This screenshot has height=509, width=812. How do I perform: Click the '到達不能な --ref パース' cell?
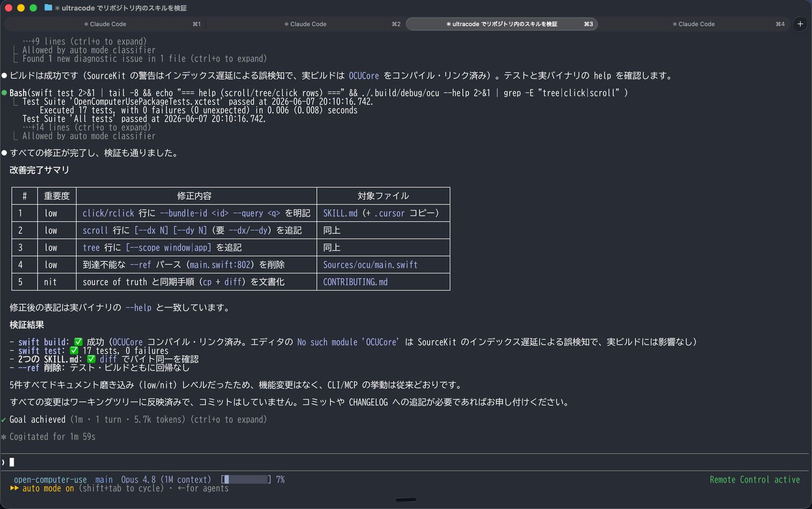tap(196, 264)
